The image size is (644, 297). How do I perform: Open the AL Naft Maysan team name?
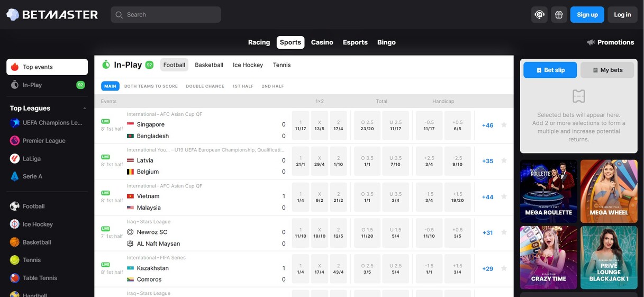(158, 244)
